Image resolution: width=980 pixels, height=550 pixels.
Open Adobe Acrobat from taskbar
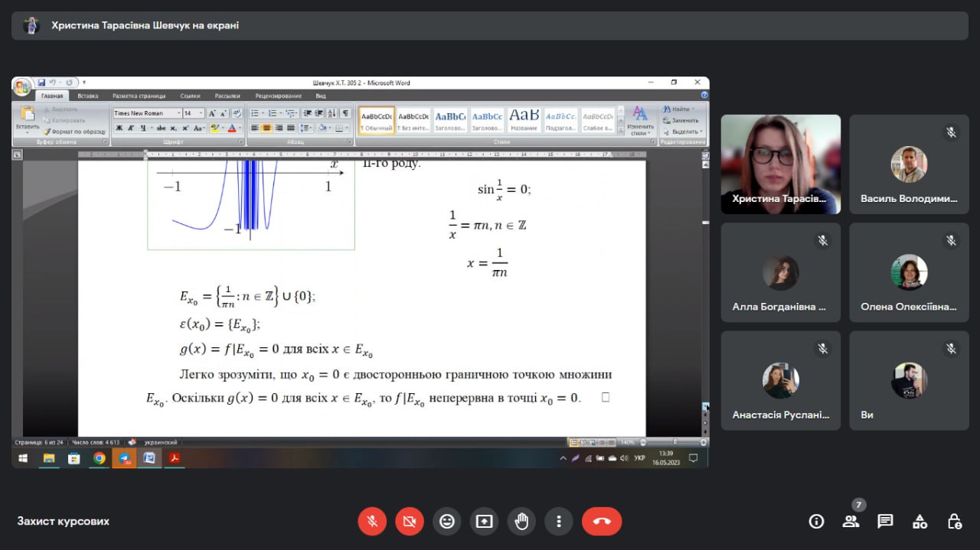pyautogui.click(x=174, y=458)
